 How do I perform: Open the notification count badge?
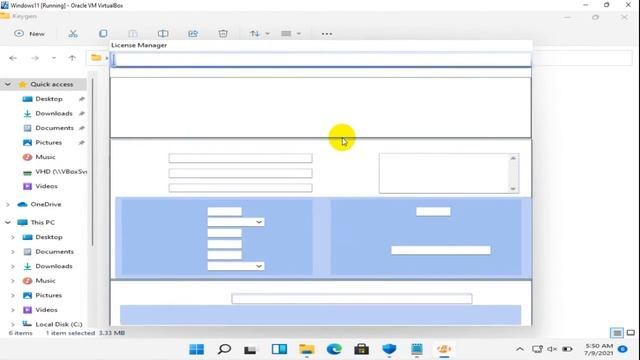point(622,349)
